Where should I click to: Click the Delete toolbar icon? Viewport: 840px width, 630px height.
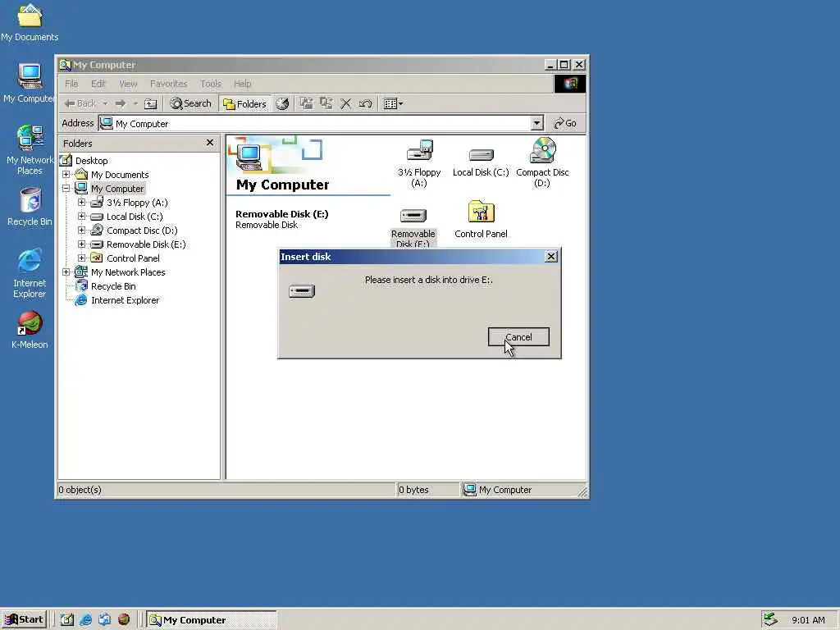346,103
